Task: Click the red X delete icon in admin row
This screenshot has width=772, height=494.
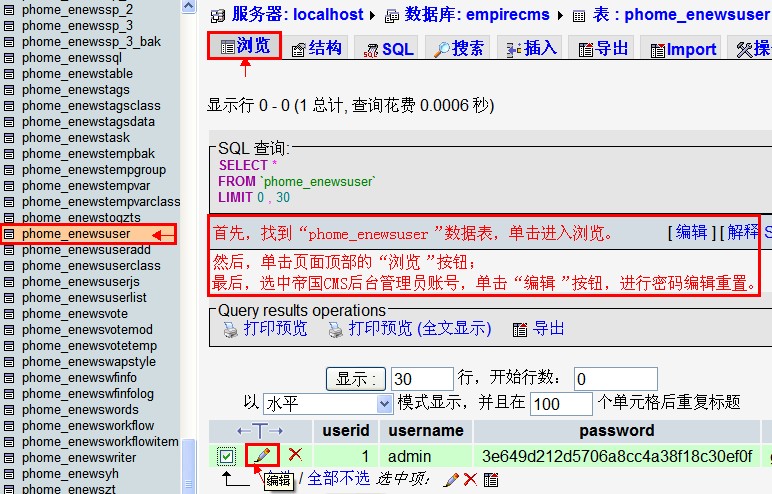Action: [295, 455]
